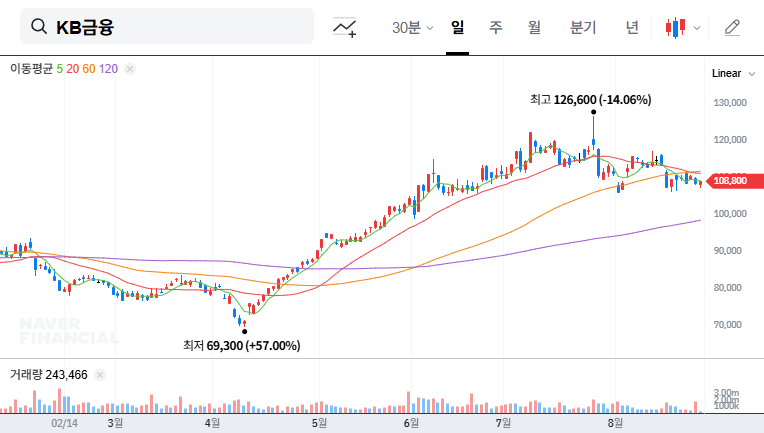
Task: Open the add indicator chart icon
Action: point(344,27)
